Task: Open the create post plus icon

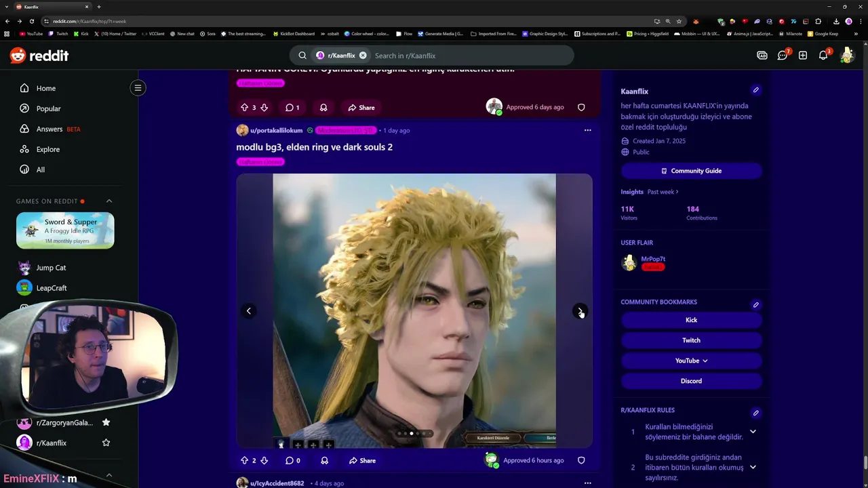Action: (803, 56)
